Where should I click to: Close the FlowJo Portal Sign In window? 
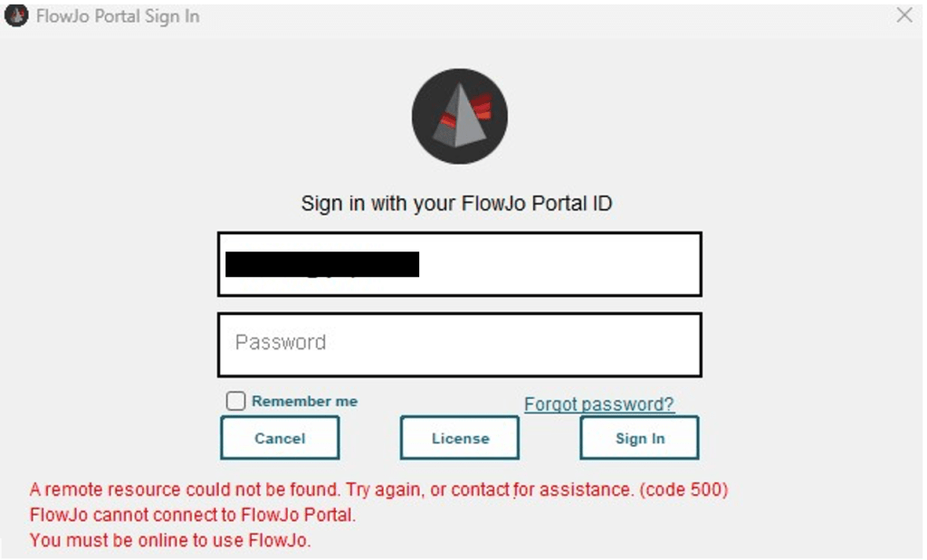[903, 15]
